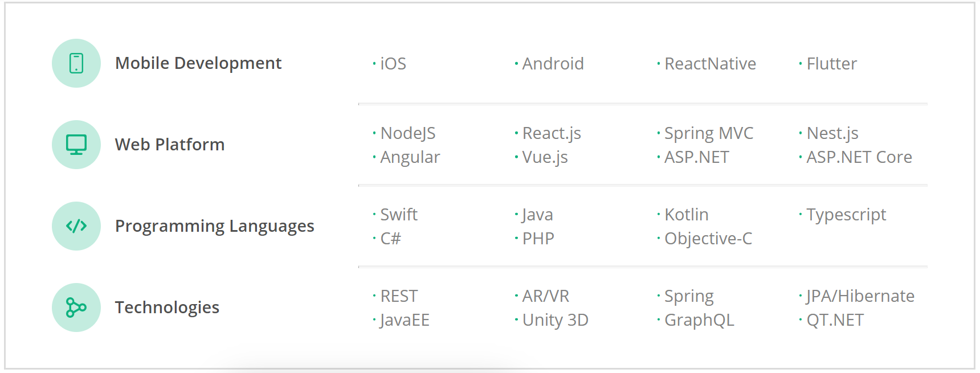Select the Technologies heading
980x373 pixels.
167,308
